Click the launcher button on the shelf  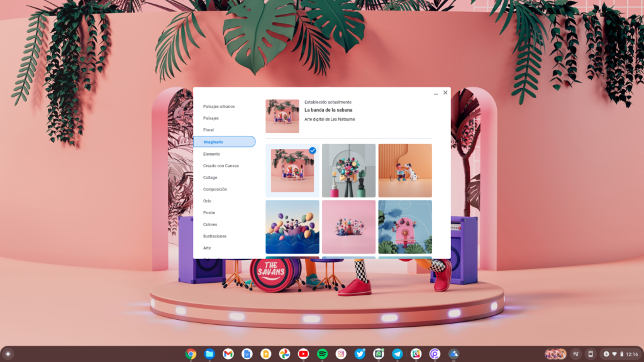pos(8,354)
